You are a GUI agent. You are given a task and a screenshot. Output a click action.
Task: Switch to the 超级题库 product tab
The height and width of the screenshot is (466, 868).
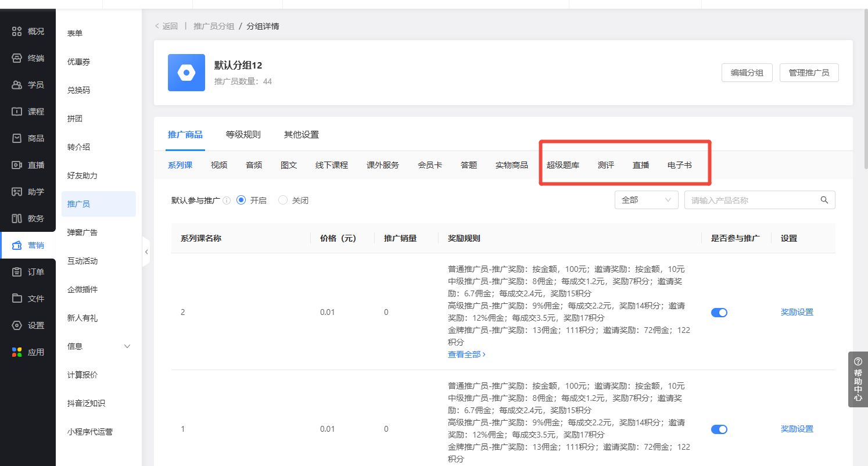pyautogui.click(x=562, y=165)
